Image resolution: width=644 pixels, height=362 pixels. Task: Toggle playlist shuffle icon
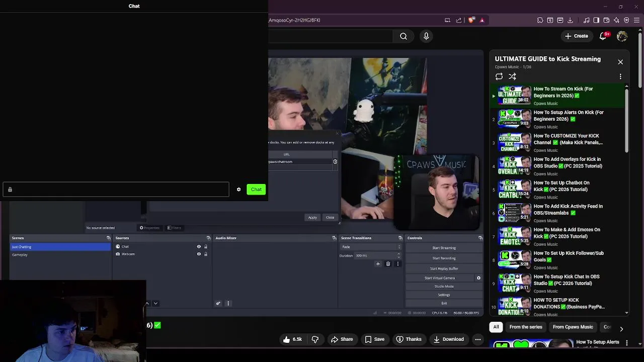pos(512,76)
